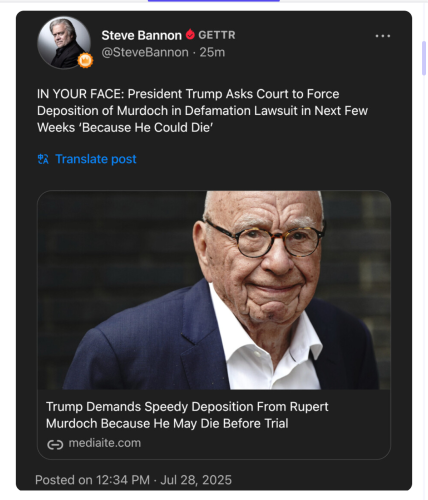Click the blue active tab indicator bar

pos(214,1)
